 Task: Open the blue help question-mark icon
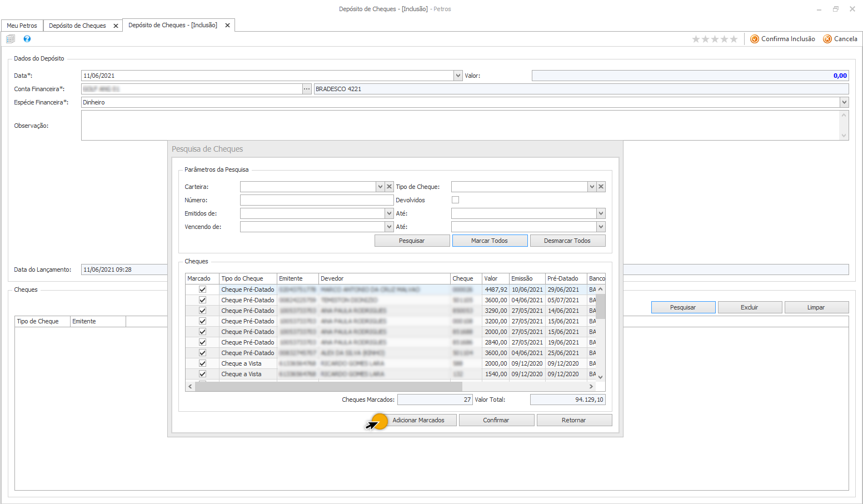tap(27, 39)
